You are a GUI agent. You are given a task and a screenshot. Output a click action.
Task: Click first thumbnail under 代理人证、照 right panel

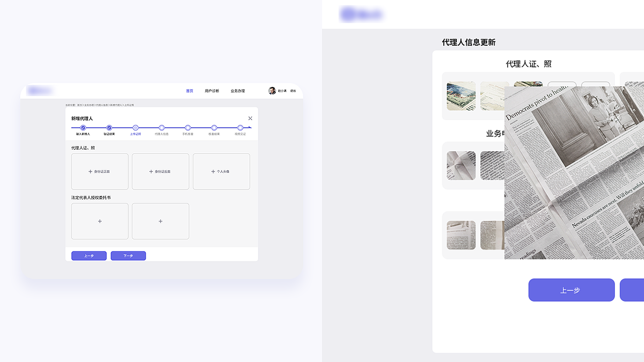pos(460,96)
